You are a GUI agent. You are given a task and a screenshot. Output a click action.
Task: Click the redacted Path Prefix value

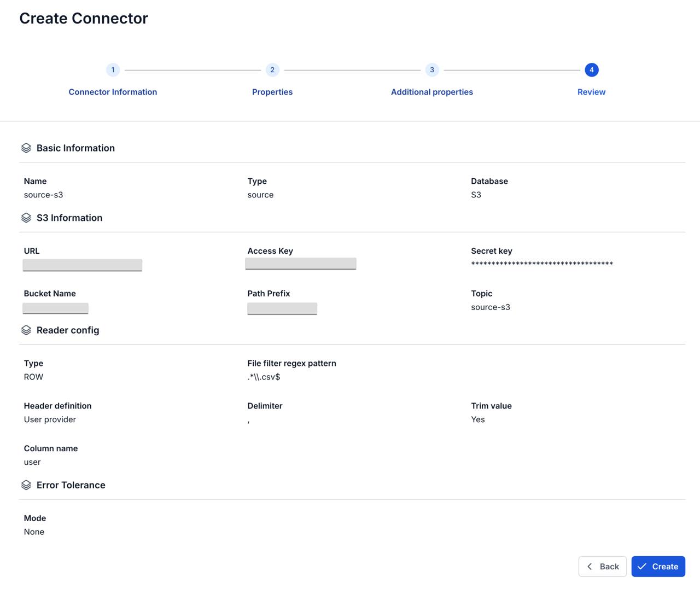click(282, 308)
